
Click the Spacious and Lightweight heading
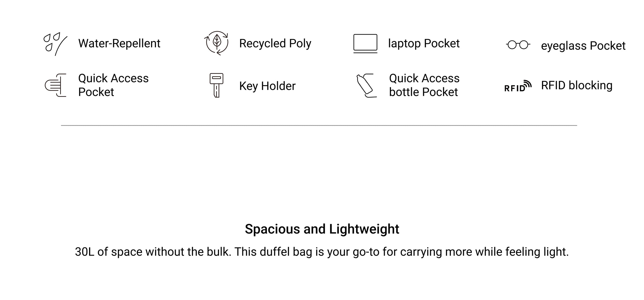click(x=322, y=229)
